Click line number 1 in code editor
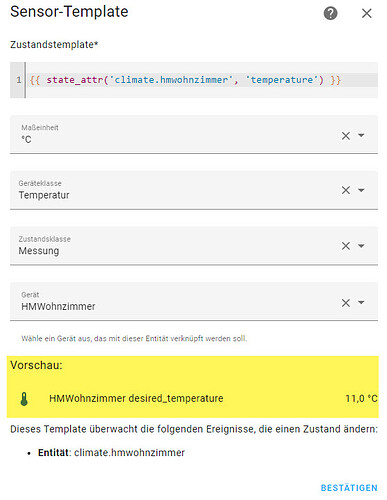Screen dimensions: 387x500 pyautogui.click(x=19, y=80)
